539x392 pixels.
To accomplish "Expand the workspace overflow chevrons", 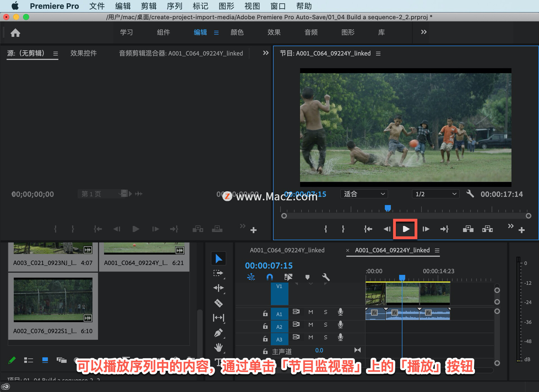I will point(424,32).
